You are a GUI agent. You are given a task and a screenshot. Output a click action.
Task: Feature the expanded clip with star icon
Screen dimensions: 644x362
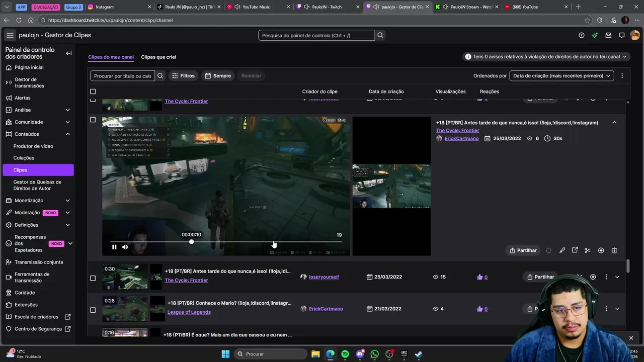(x=601, y=250)
